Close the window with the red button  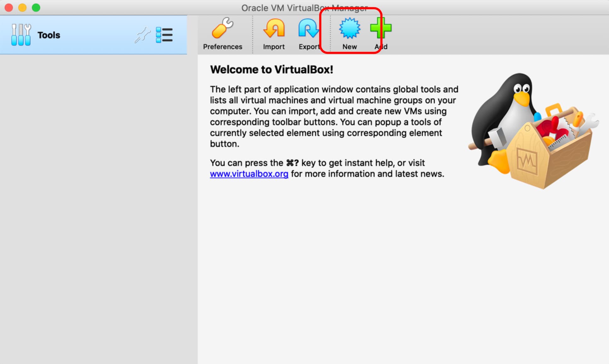[x=9, y=8]
